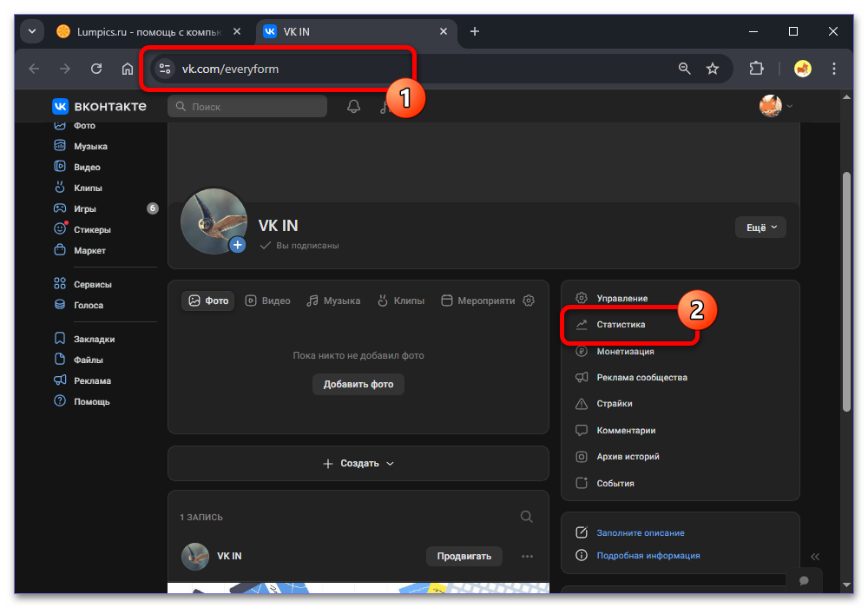Open browser zoom magnifier icon
Screen dimensions: 868x608
685,69
